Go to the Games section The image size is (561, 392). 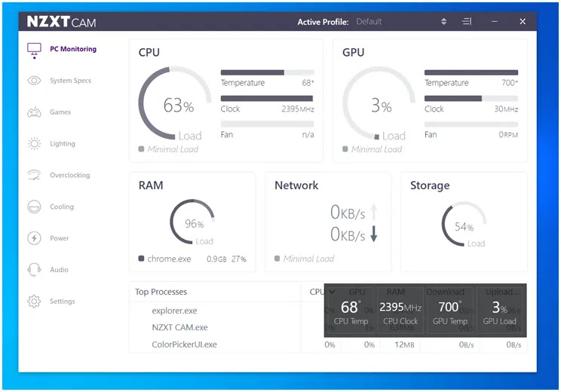click(x=60, y=112)
